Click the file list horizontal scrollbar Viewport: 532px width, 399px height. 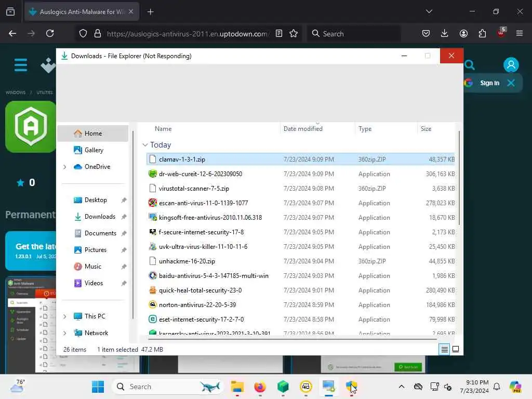[x=292, y=339]
